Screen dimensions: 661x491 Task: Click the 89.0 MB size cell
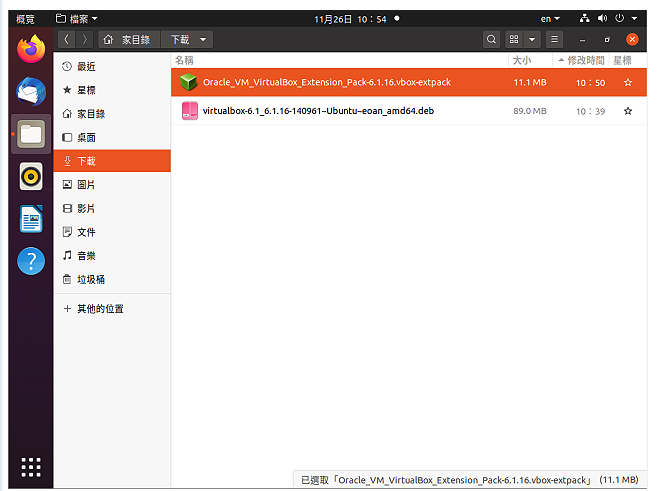click(x=530, y=111)
